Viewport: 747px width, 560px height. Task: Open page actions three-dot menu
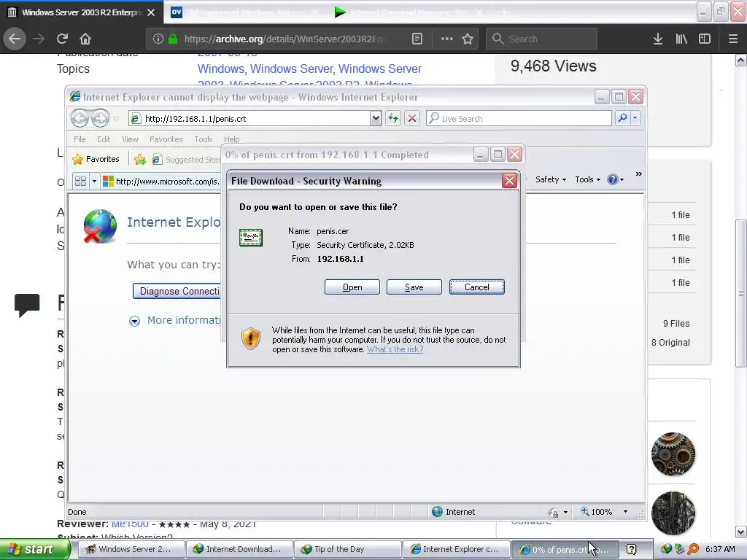[447, 39]
